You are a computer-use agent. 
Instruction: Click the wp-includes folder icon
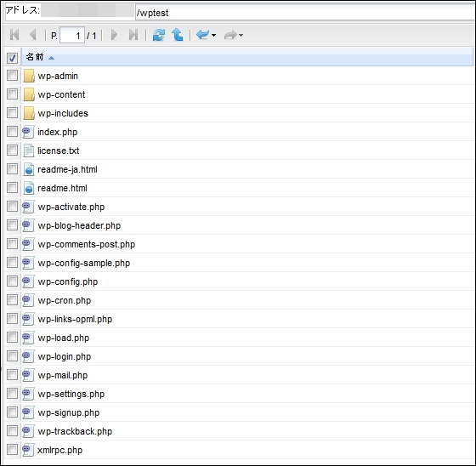pos(29,113)
